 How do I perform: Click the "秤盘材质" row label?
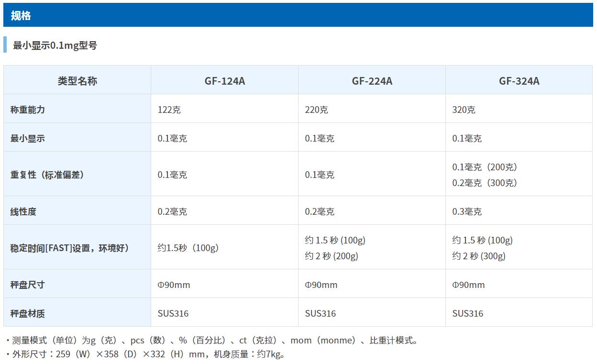coord(28,313)
